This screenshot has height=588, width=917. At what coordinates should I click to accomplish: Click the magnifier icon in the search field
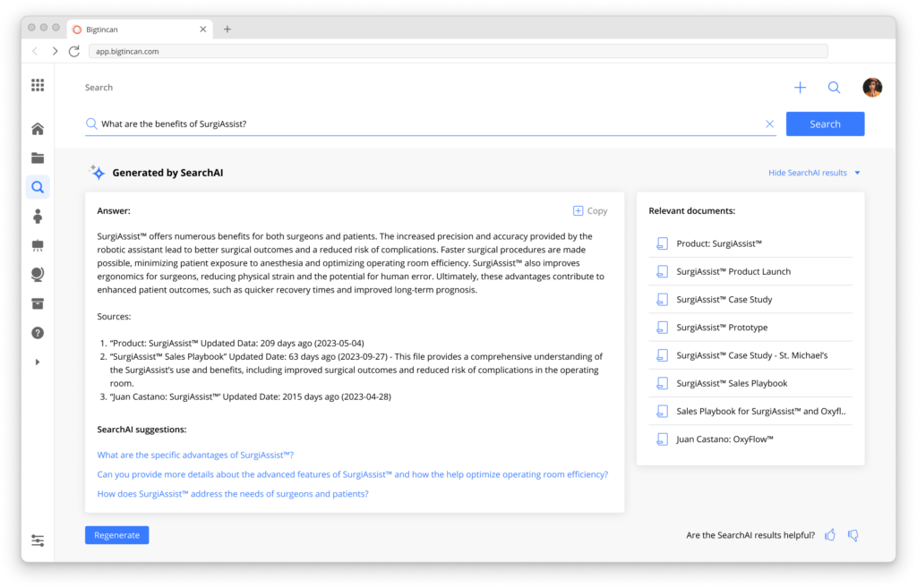pyautogui.click(x=91, y=124)
